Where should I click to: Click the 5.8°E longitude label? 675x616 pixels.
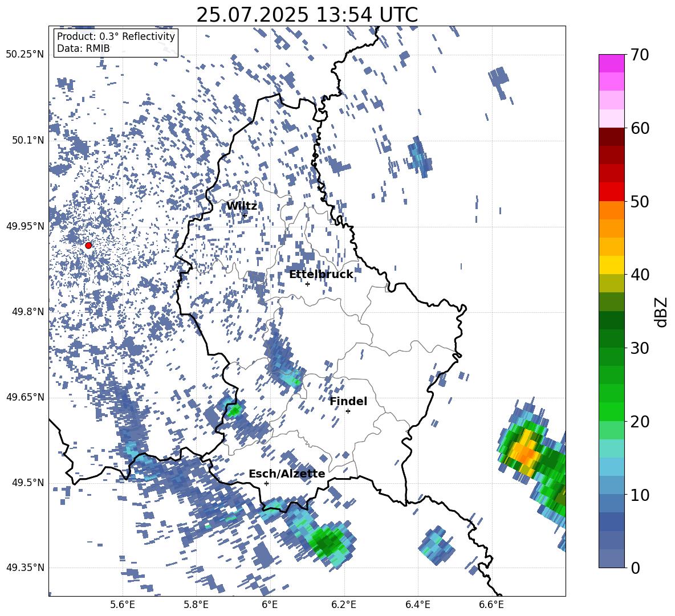point(196,605)
